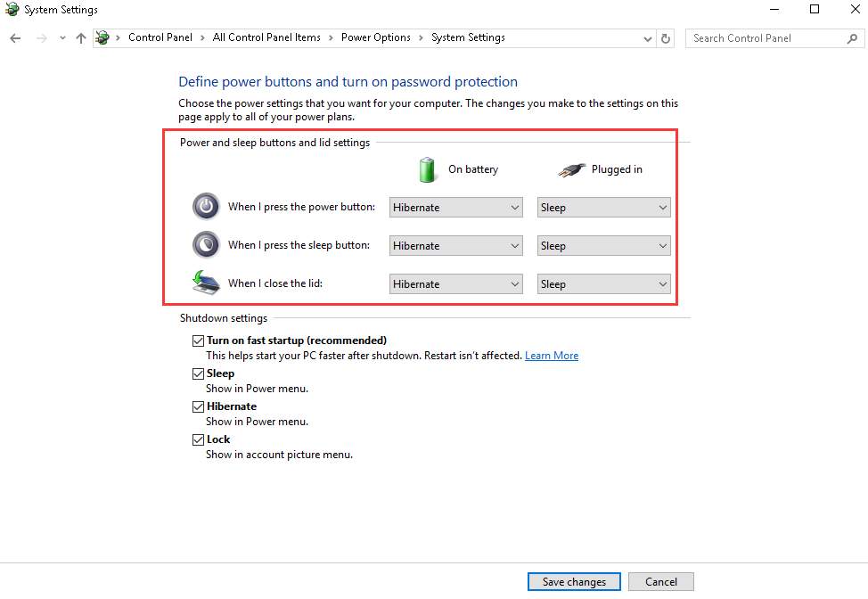
Task: Click the laptop lid icon
Action: (x=206, y=280)
